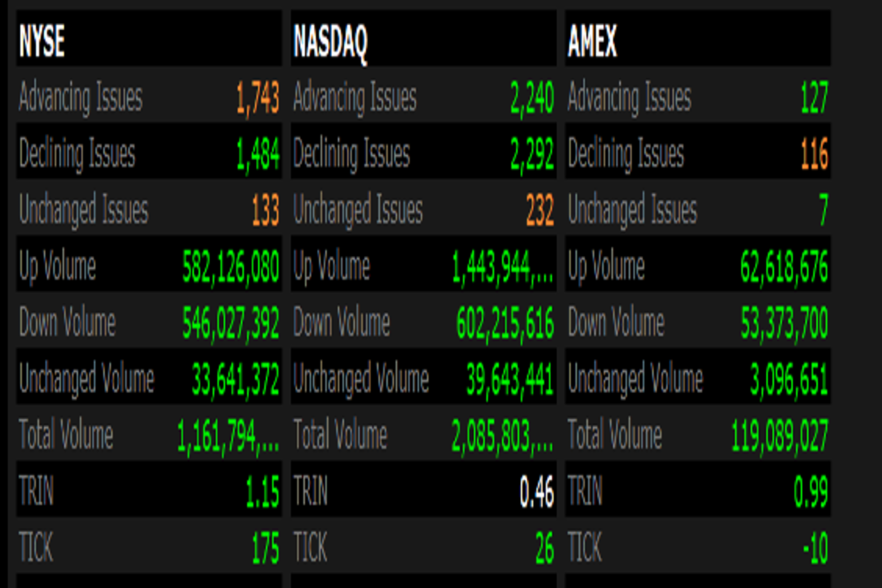The height and width of the screenshot is (588, 882).
Task: Select truncated NASDAQ Up Volume value
Action: click(x=503, y=268)
